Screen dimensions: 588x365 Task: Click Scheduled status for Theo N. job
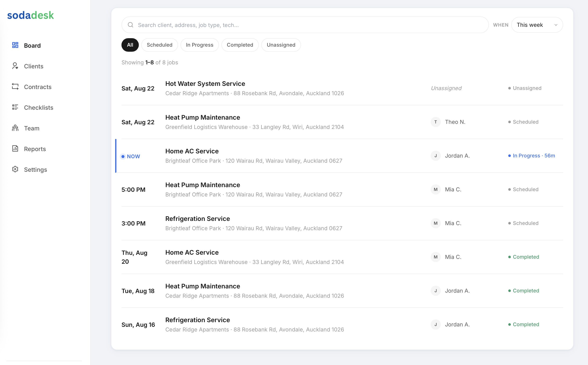523,122
